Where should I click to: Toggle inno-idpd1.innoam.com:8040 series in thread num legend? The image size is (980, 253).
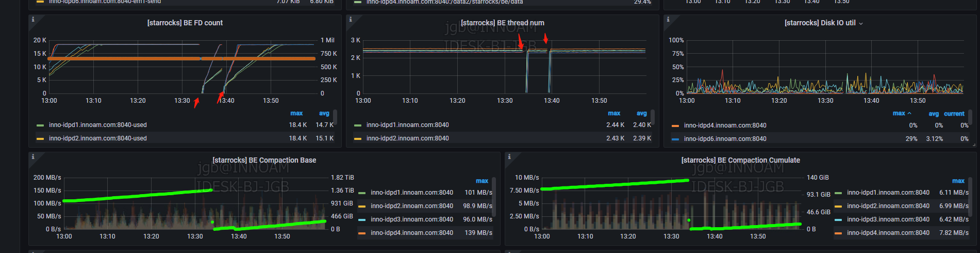(408, 125)
